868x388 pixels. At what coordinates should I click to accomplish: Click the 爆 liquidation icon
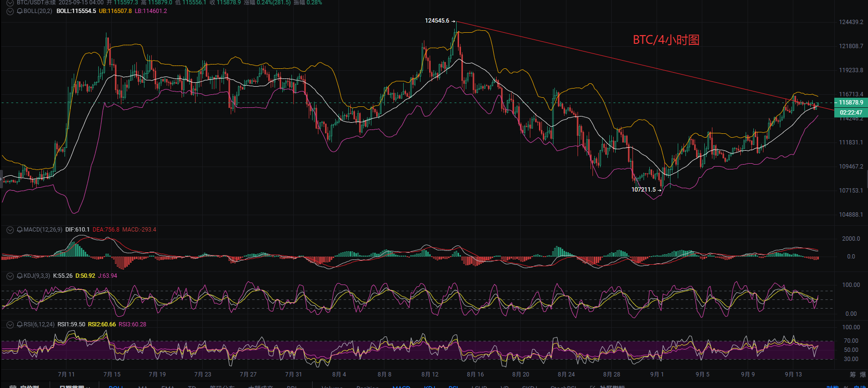863,375
